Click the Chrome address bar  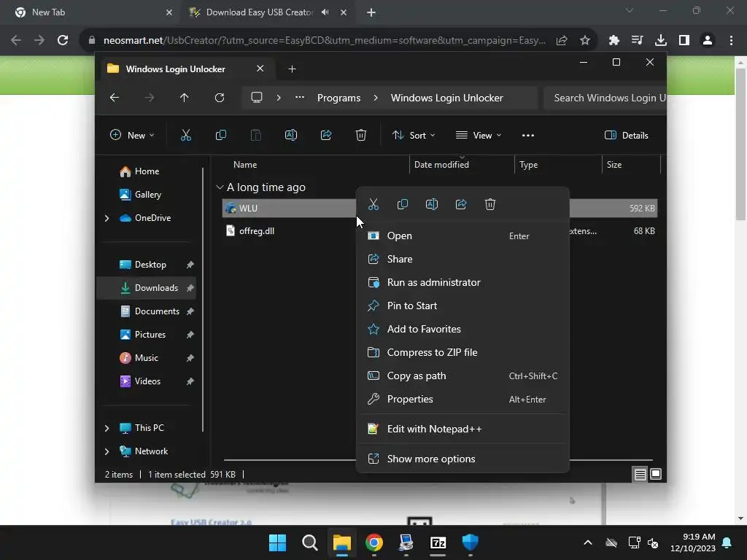[324, 41]
